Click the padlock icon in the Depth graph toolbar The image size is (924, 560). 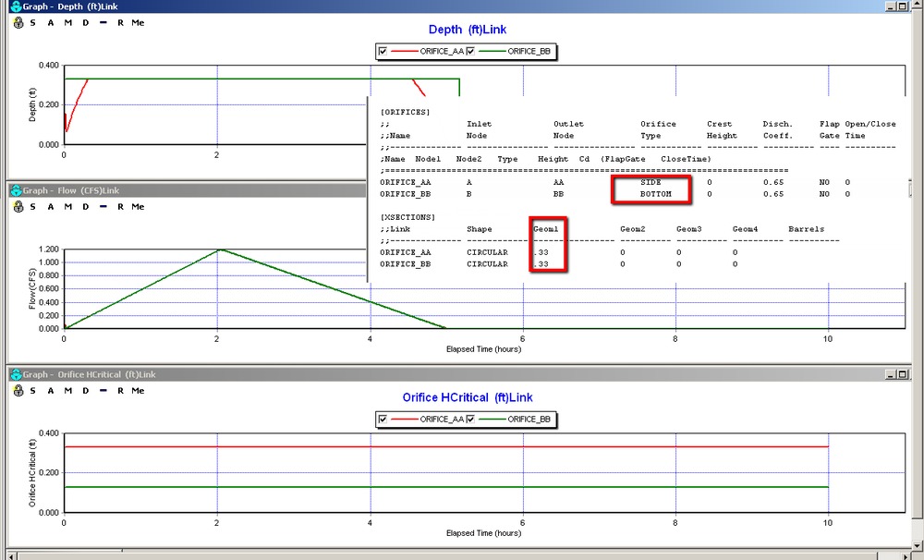(18, 23)
